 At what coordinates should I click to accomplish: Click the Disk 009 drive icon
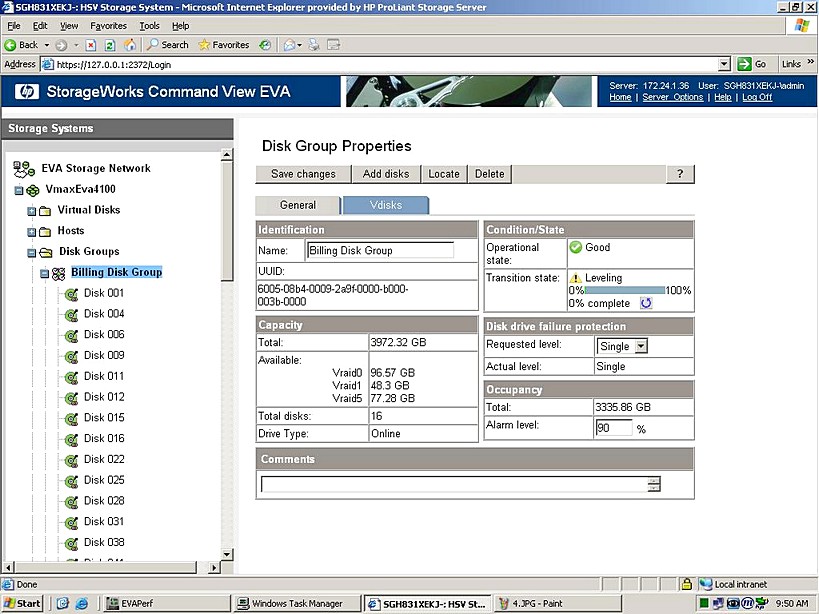(72, 357)
